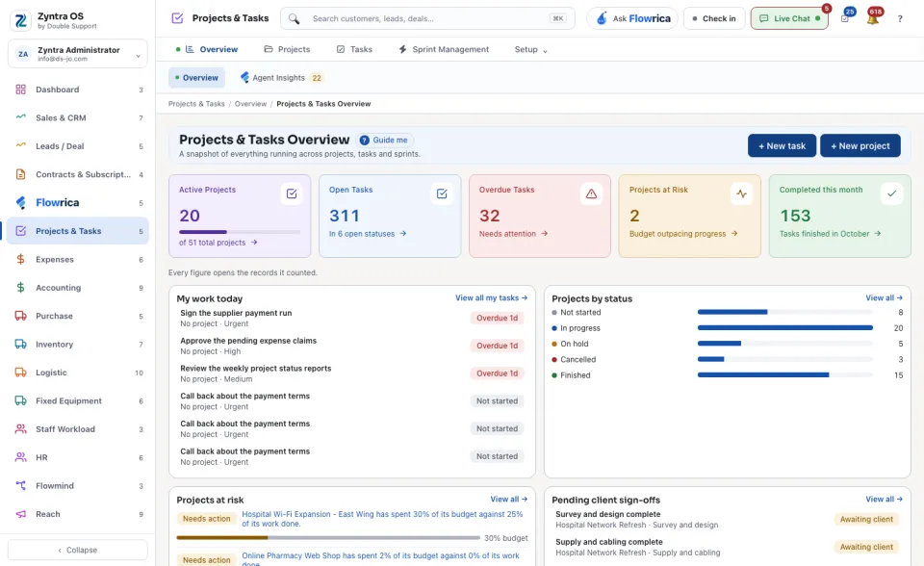
Task: Click Contracts & Subscriptions document icon
Action: [x=20, y=174]
